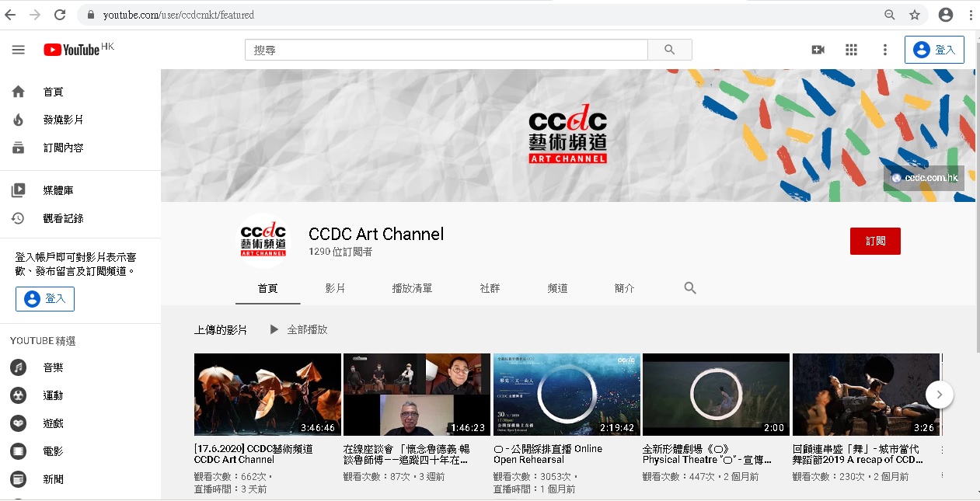Click the 'YOUTUBE 精選' sidebar heading

click(x=43, y=341)
